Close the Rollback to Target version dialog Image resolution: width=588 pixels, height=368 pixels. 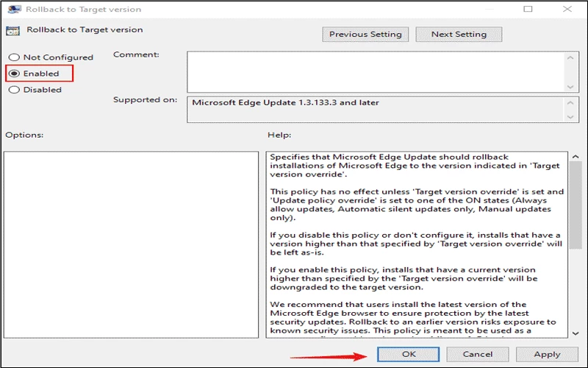[x=567, y=9]
